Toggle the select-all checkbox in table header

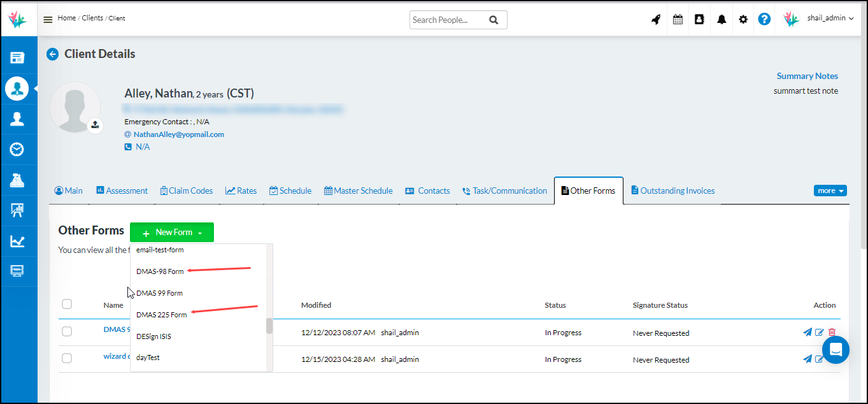point(67,304)
